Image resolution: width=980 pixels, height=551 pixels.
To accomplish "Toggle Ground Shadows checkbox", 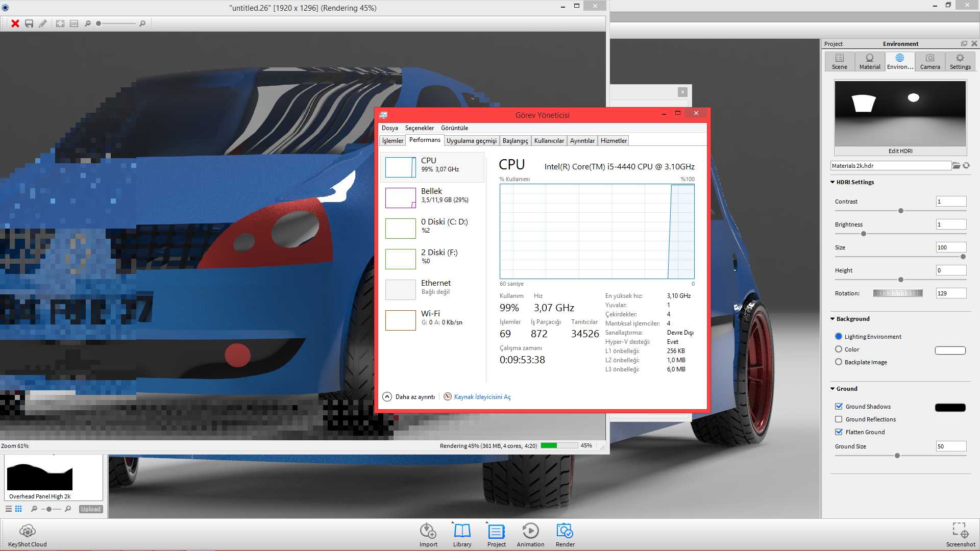I will click(x=839, y=407).
